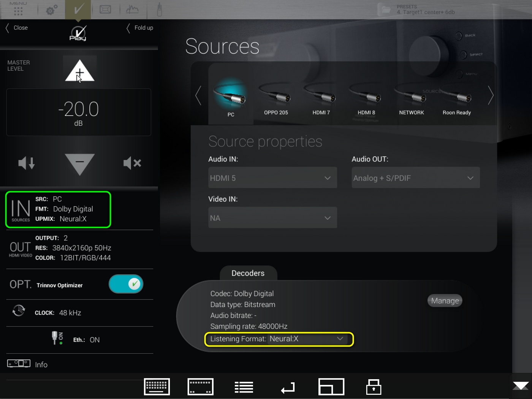The width and height of the screenshot is (532, 399).
Task: Expand the Listening Format Neural:X dropdown
Action: coord(306,339)
